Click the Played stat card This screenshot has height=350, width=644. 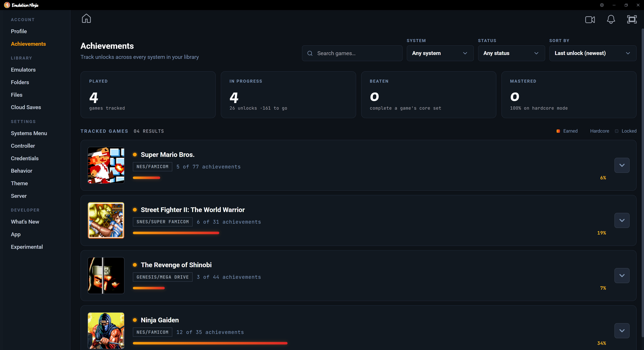click(148, 95)
